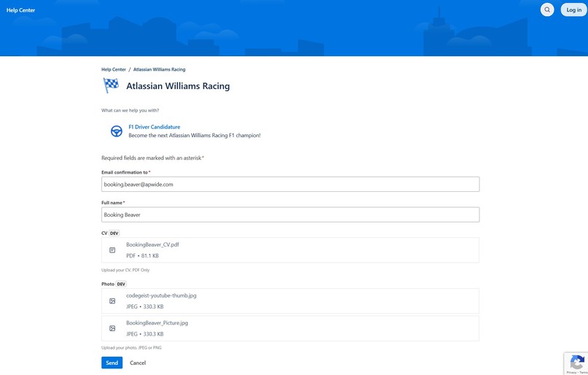This screenshot has width=588, height=375.
Task: Go to Help Center header link
Action: 20,10
